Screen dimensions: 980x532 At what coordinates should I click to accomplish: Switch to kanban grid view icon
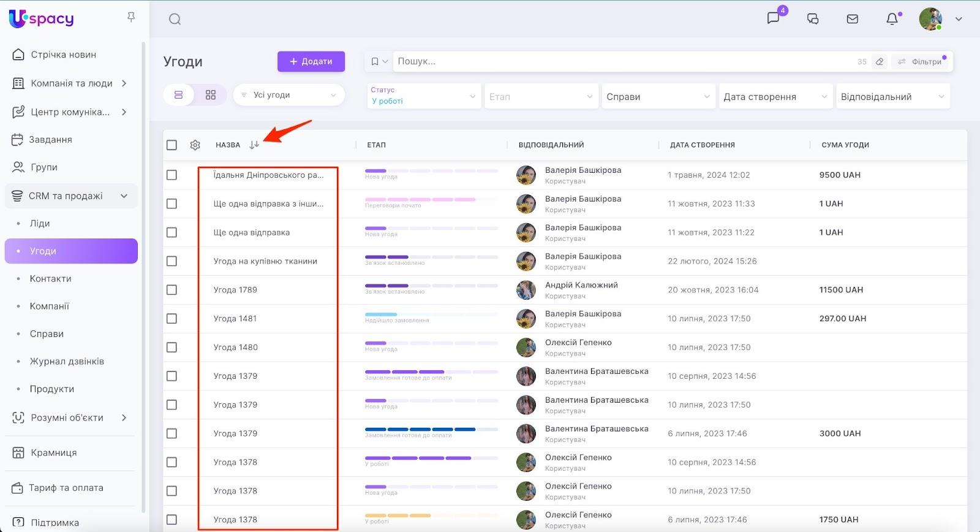tap(210, 95)
